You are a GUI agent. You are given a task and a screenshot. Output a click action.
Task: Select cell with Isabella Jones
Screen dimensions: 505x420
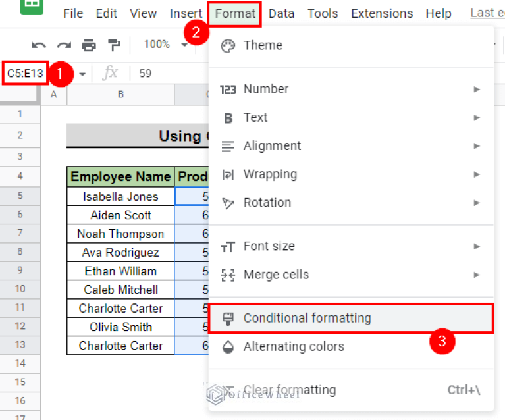120,196
